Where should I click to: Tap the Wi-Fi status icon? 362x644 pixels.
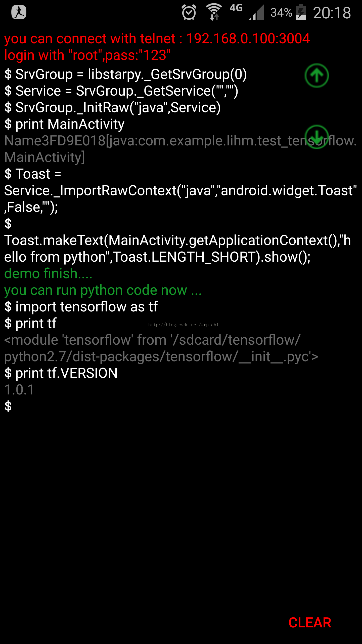coord(214,12)
